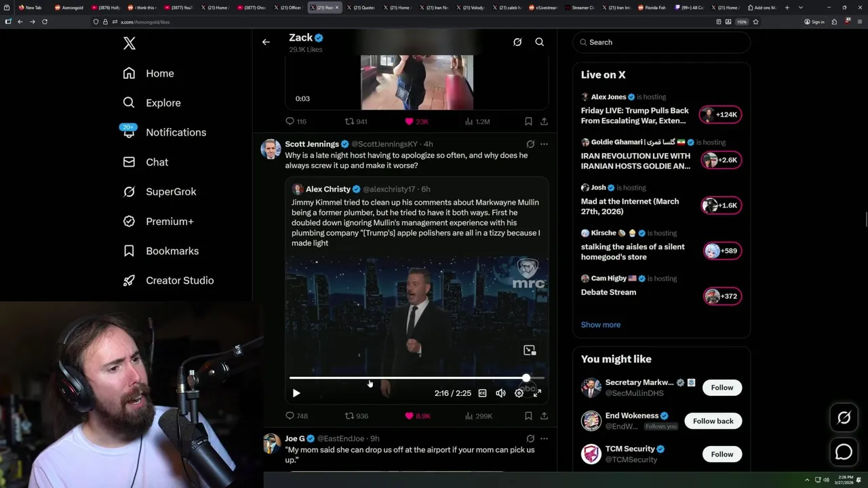Mute the video volume
Image resolution: width=868 pixels, height=488 pixels.
pyautogui.click(x=500, y=393)
